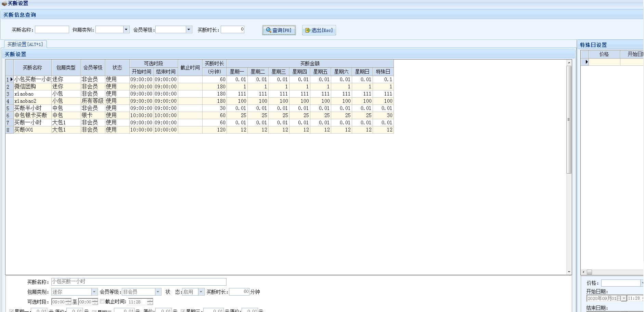Expand the 状态 dropdown showing 启用
Screen dimensions: 644x312
point(201,292)
